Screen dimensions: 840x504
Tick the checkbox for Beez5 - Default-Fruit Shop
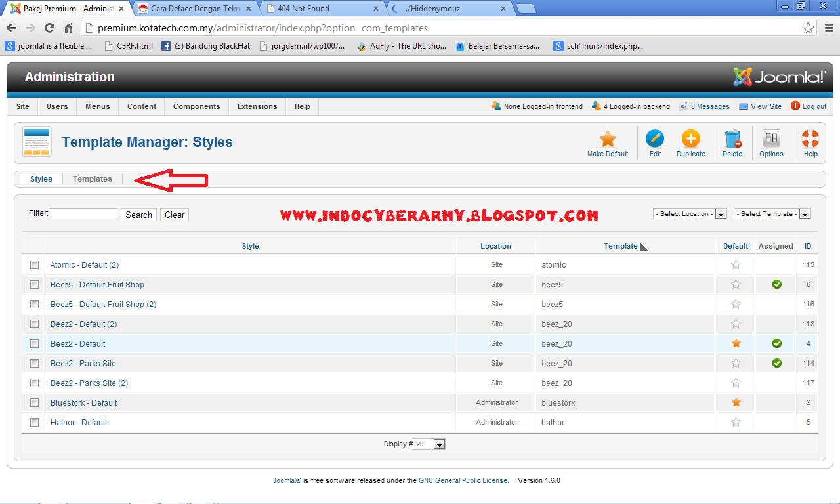35,284
